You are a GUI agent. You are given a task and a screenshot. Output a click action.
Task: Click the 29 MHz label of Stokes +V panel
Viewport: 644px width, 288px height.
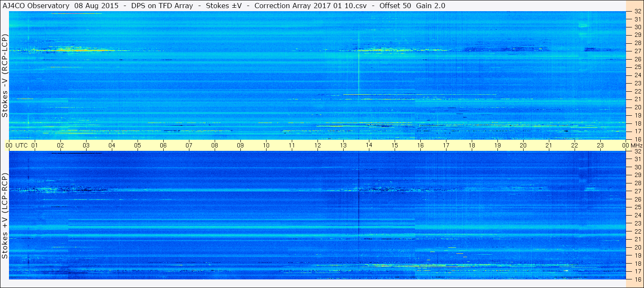638,175
